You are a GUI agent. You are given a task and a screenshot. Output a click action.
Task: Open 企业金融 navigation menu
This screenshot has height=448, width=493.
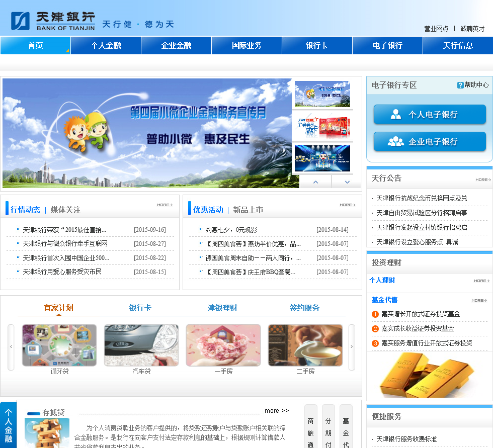(x=177, y=46)
